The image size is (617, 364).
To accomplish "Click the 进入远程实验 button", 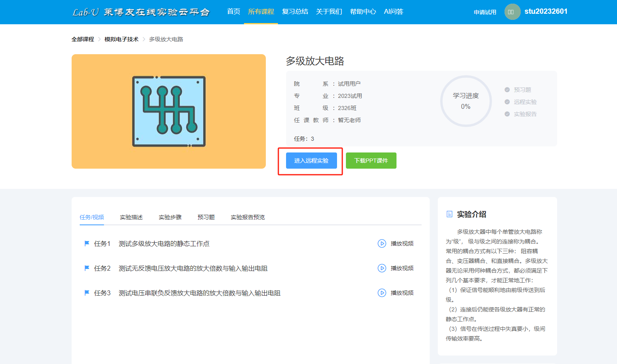I will pos(311,161).
